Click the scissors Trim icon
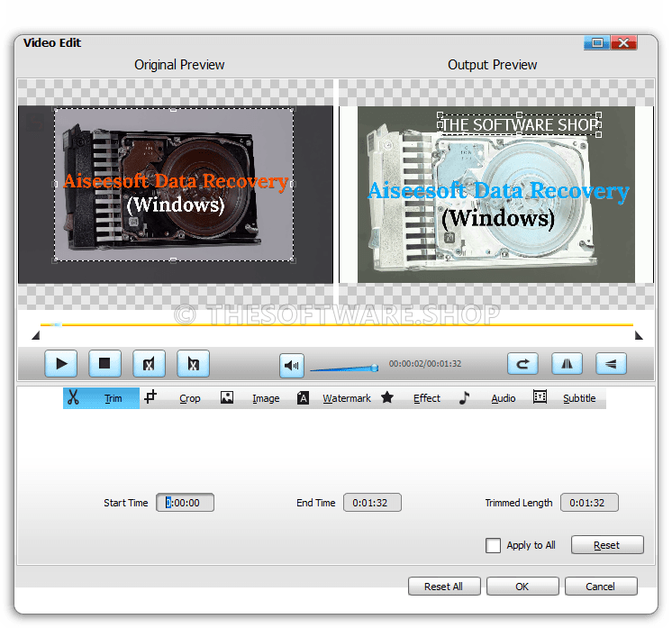Image resolution: width=672 pixels, height=628 pixels. [73, 397]
